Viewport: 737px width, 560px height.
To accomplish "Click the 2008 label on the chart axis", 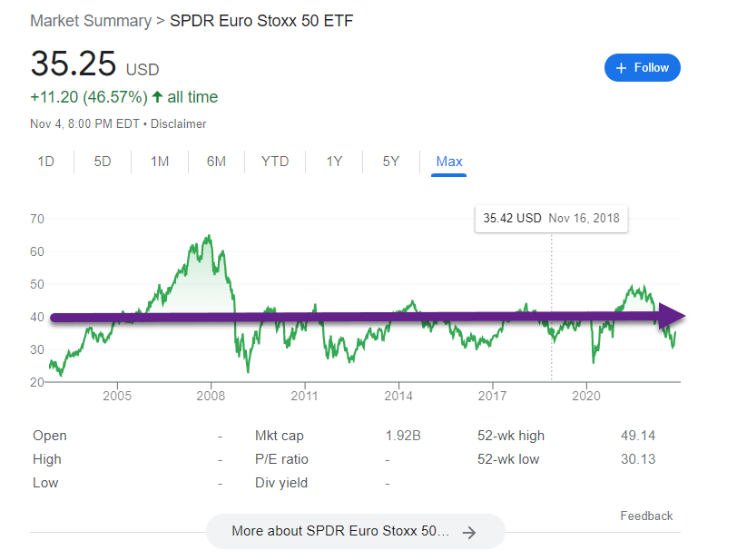I will tap(211, 396).
